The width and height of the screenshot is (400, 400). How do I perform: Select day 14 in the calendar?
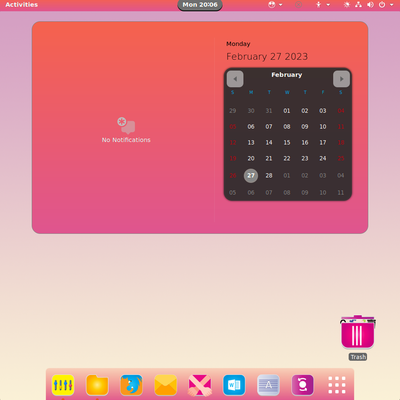tap(269, 143)
